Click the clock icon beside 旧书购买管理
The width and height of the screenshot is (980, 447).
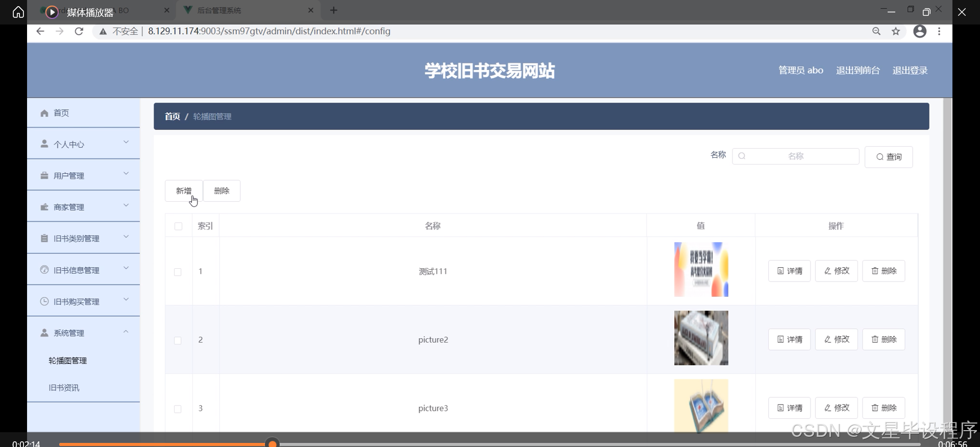[44, 301]
